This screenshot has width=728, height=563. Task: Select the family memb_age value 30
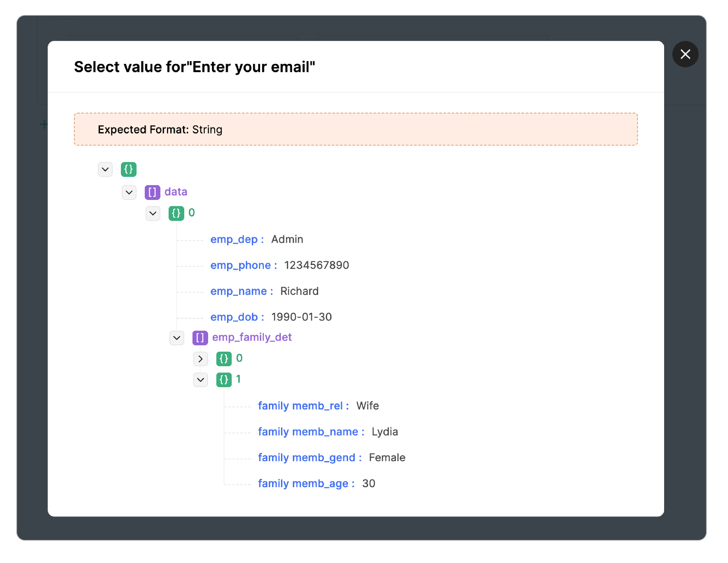pos(369,483)
